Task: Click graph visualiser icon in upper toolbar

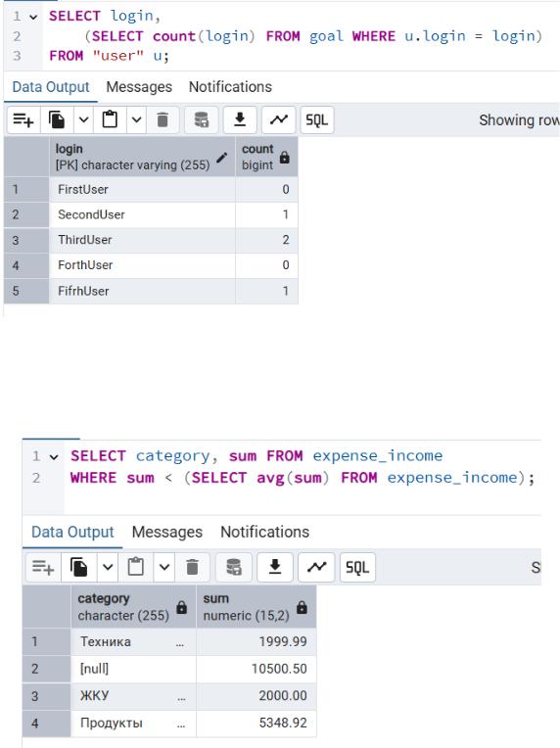Action: (x=279, y=119)
